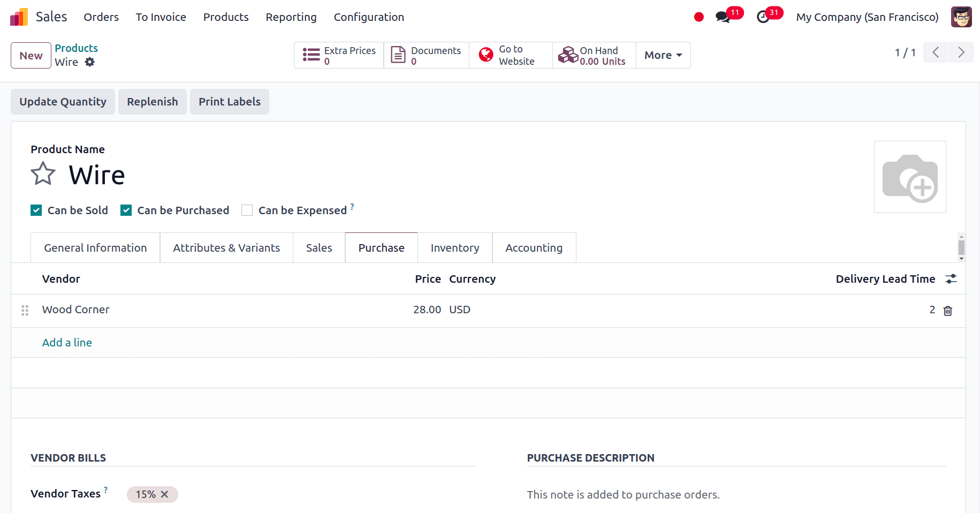Mark Wire as favorite with star icon
This screenshot has width=980, height=513.
tap(43, 174)
